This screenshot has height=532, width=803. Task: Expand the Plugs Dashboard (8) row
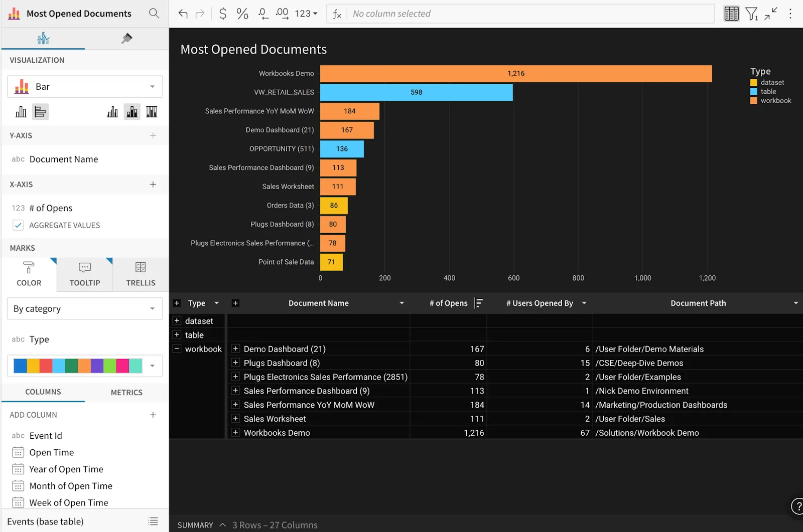(235, 363)
